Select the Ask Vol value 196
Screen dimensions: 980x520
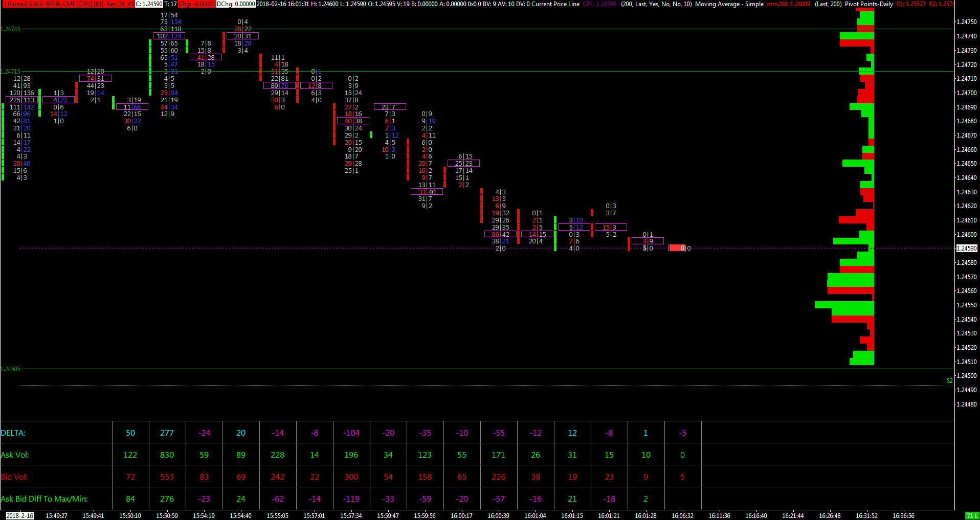[351, 455]
